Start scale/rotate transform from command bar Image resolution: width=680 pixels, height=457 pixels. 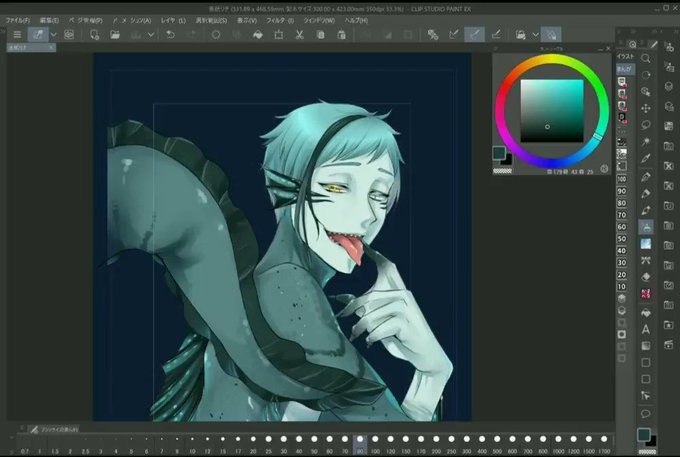278,35
